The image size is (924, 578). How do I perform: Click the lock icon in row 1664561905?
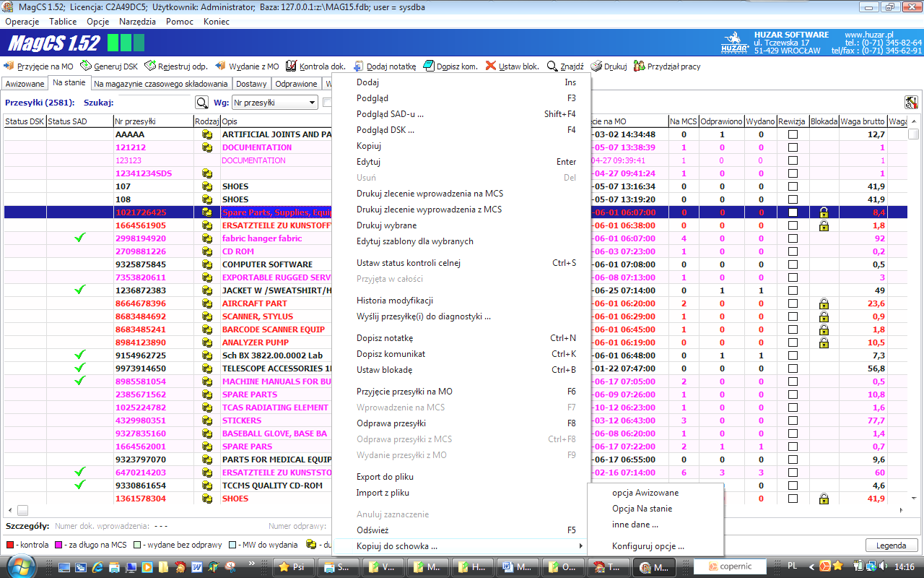pos(824,225)
